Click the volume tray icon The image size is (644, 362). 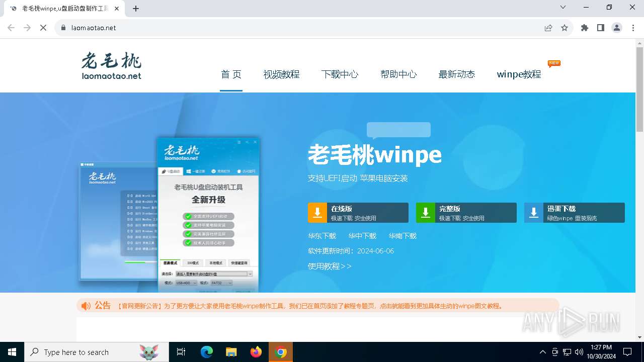pyautogui.click(x=579, y=352)
